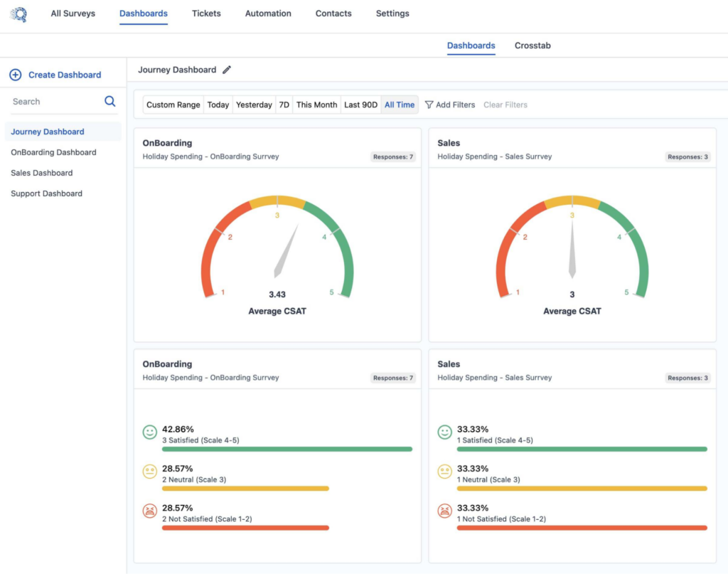Open the Tickets menu item
Viewport: 728px width, 574px height.
pyautogui.click(x=206, y=14)
